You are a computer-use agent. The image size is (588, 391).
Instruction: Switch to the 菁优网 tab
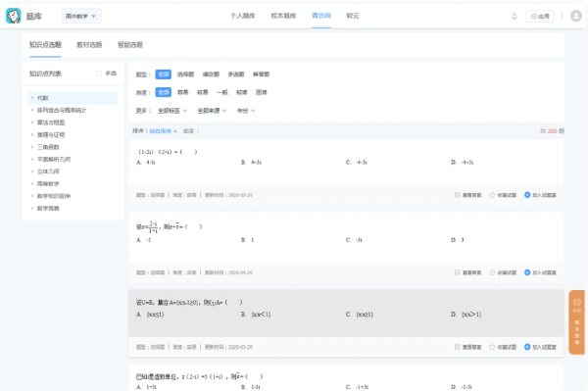[x=321, y=16]
